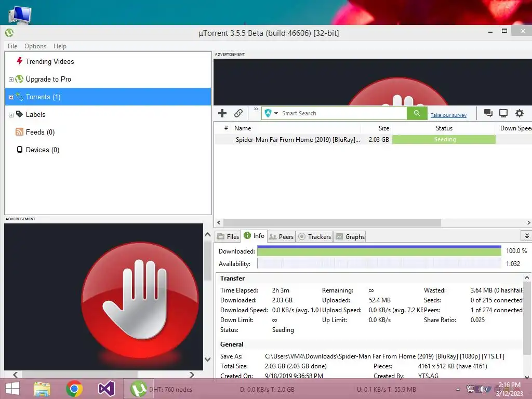Click the desktop computer icon
Screen dimensions: 532x399
(x=20, y=15)
